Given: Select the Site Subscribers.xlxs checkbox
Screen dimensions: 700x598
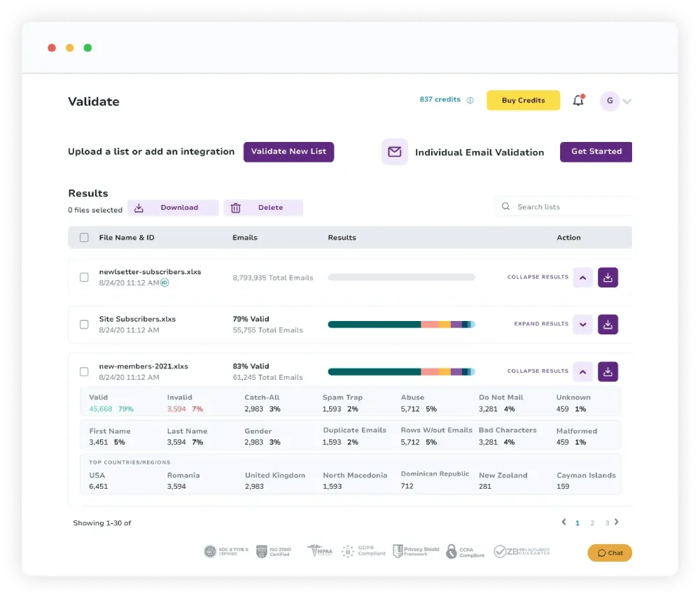Looking at the screenshot, I should coord(84,325).
